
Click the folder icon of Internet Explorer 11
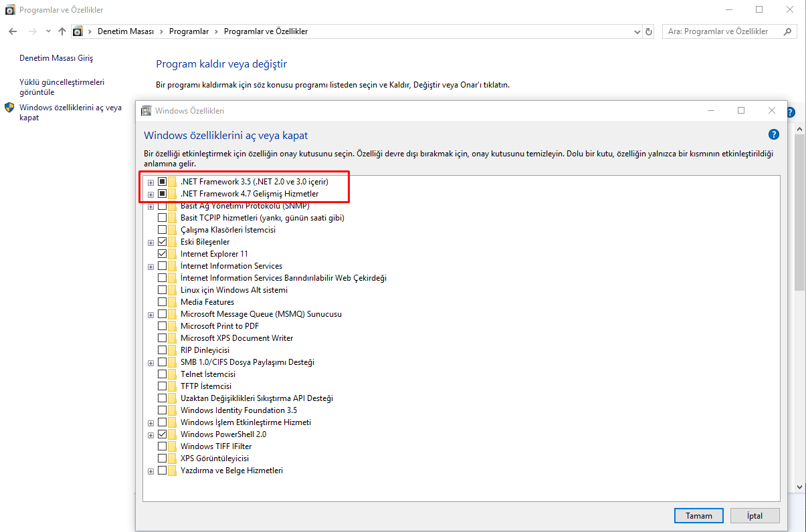point(173,254)
